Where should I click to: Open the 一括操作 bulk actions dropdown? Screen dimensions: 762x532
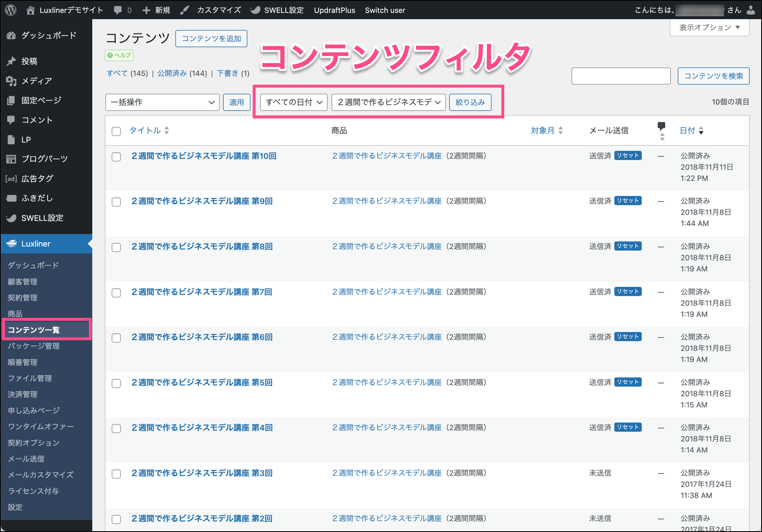click(162, 102)
